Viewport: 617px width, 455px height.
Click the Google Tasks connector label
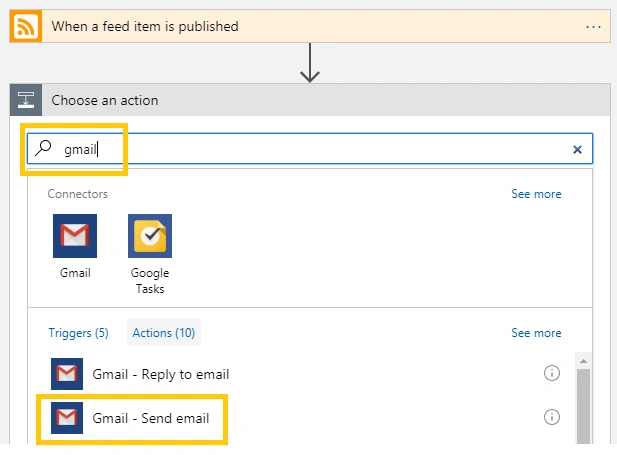point(150,281)
